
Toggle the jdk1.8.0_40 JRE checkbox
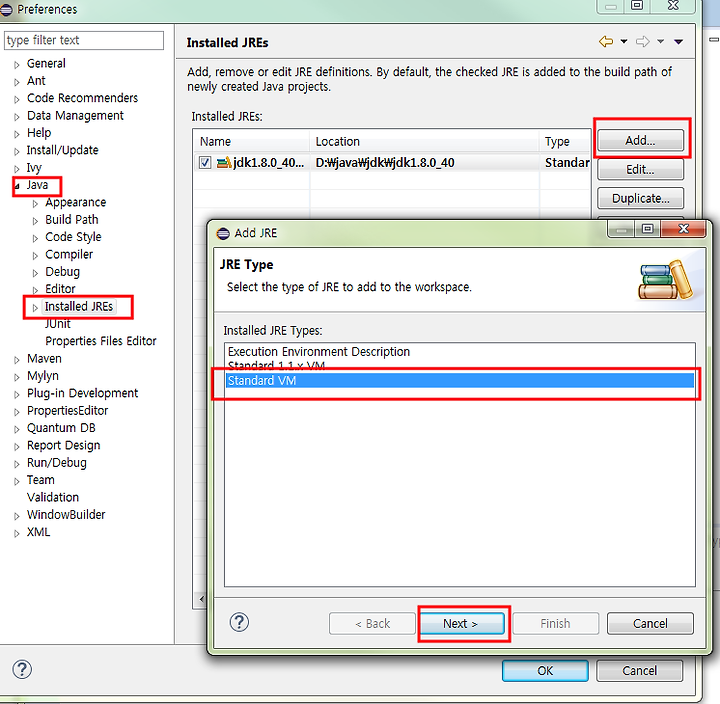point(205,163)
